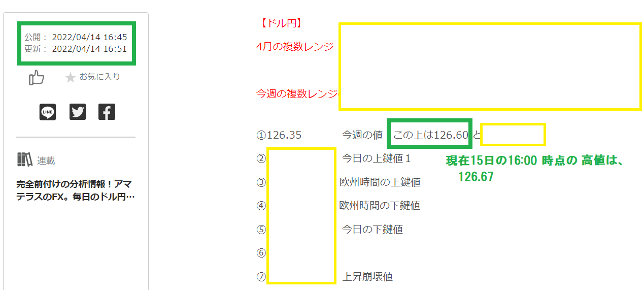Share the article on Twitter
Screen dimensions: 644x290
77,112
